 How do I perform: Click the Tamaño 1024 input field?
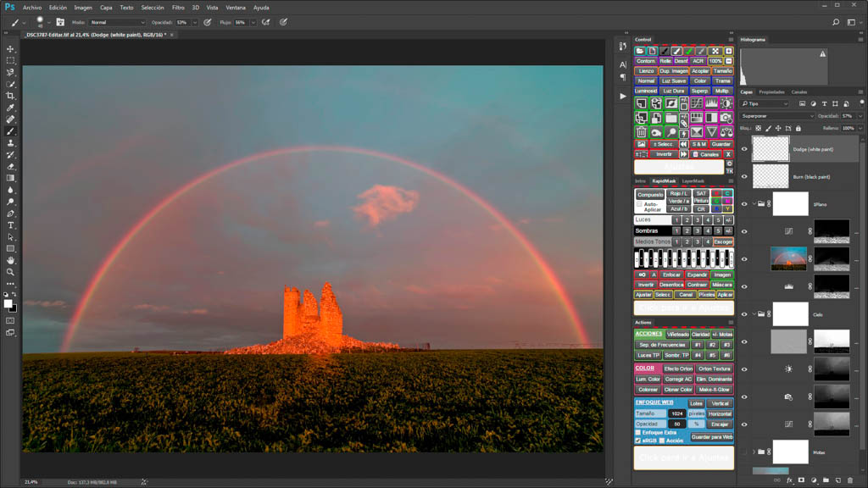click(x=676, y=413)
